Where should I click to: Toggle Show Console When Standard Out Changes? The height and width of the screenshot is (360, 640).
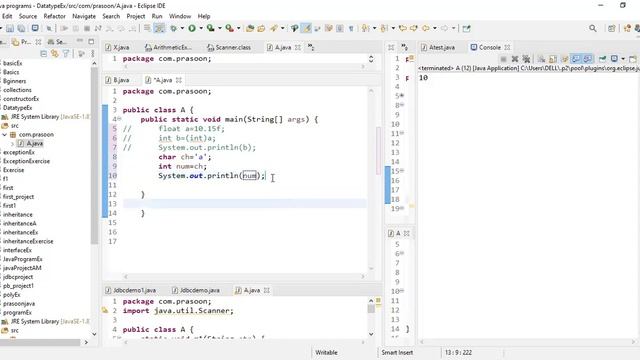coord(576,59)
